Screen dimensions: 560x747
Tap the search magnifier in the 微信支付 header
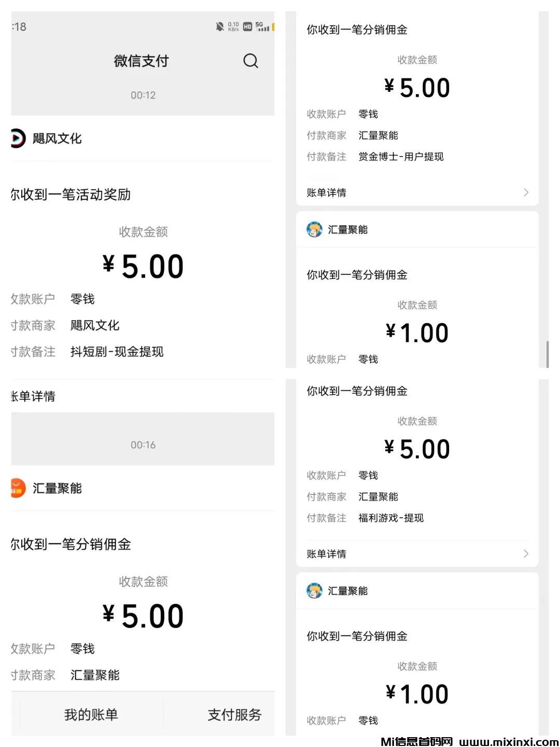(x=250, y=61)
